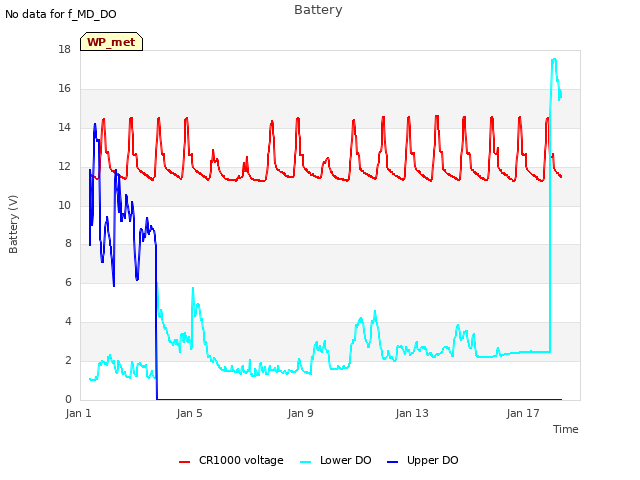Toggle the CR1000 voltage legend entry
This screenshot has width=640, height=480.
click(x=231, y=460)
